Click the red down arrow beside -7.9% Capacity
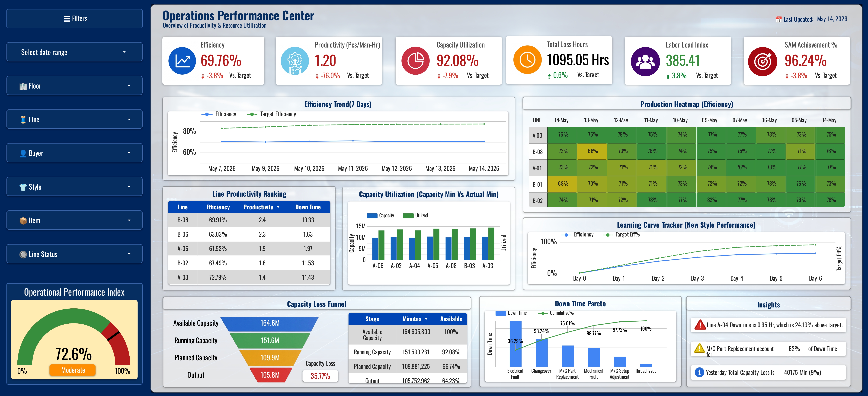The width and height of the screenshot is (868, 396). point(438,77)
